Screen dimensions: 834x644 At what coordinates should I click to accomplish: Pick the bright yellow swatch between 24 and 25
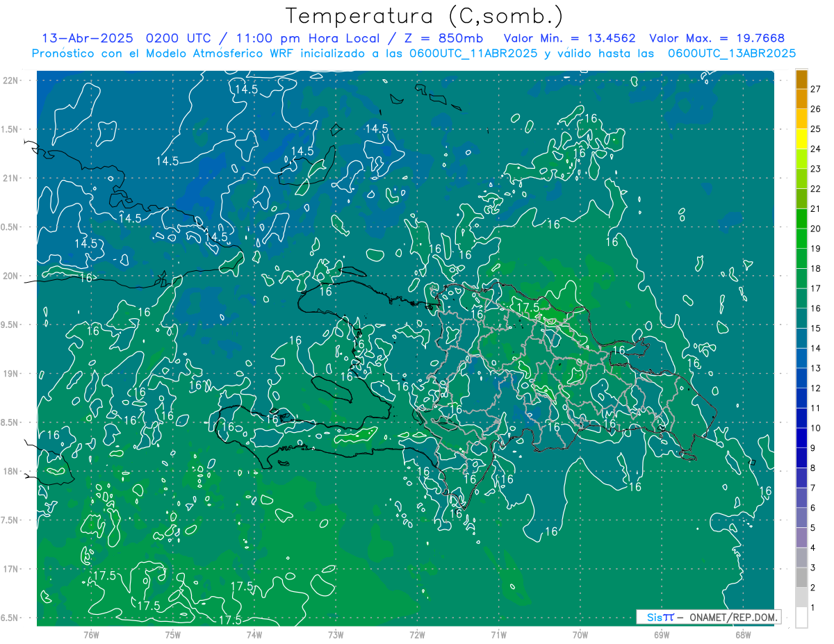(x=802, y=139)
